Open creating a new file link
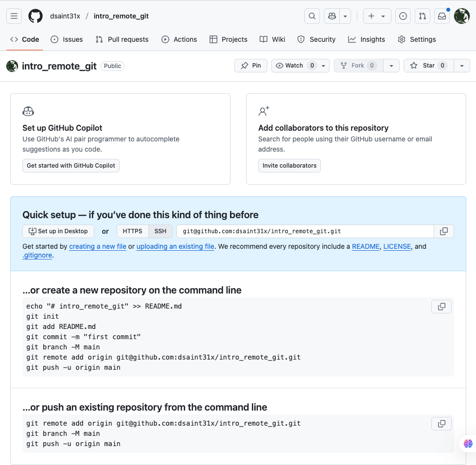Image resolution: width=476 pixels, height=465 pixels. (98, 246)
